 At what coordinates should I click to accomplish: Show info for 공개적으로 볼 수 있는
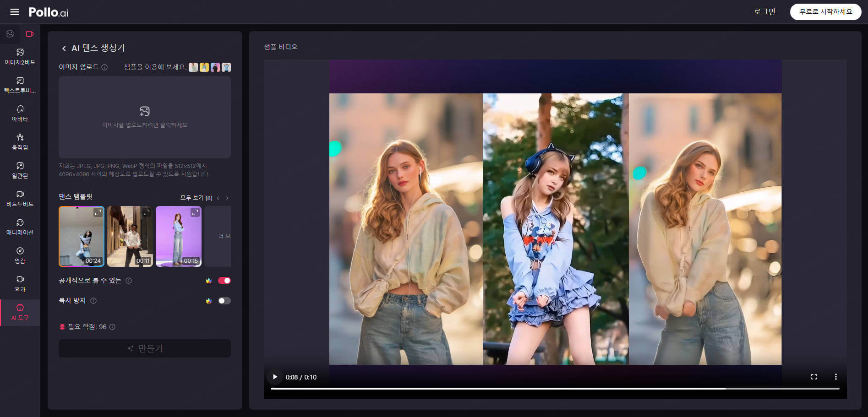[x=129, y=281]
